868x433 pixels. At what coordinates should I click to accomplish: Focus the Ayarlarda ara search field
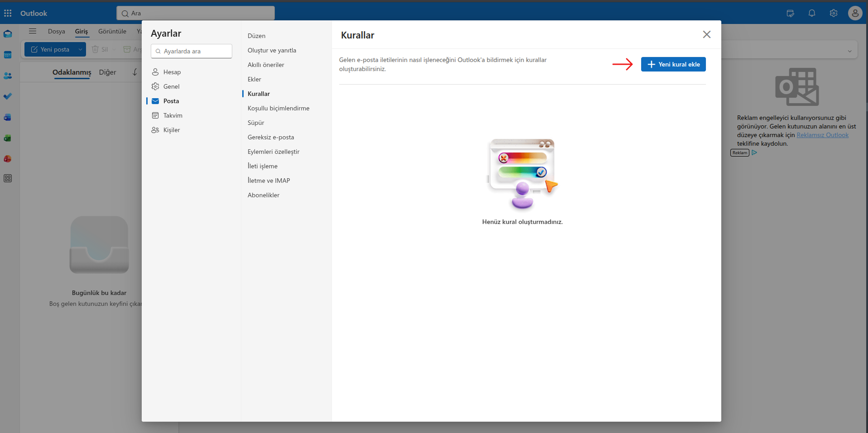(192, 51)
